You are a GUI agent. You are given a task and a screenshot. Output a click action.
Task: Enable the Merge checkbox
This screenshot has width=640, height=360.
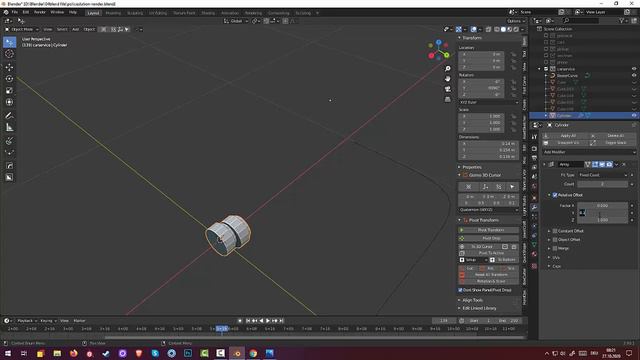[555, 248]
